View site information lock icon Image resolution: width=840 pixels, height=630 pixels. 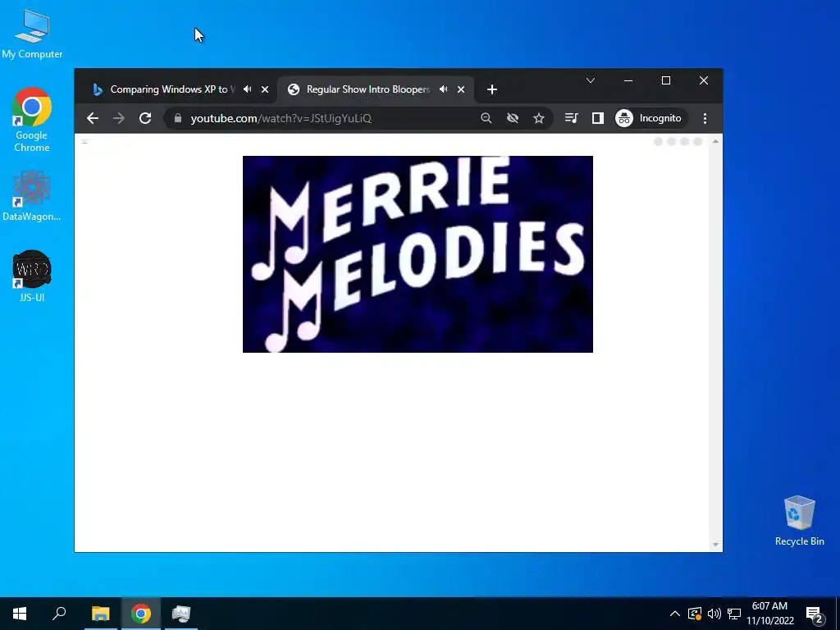tap(178, 118)
